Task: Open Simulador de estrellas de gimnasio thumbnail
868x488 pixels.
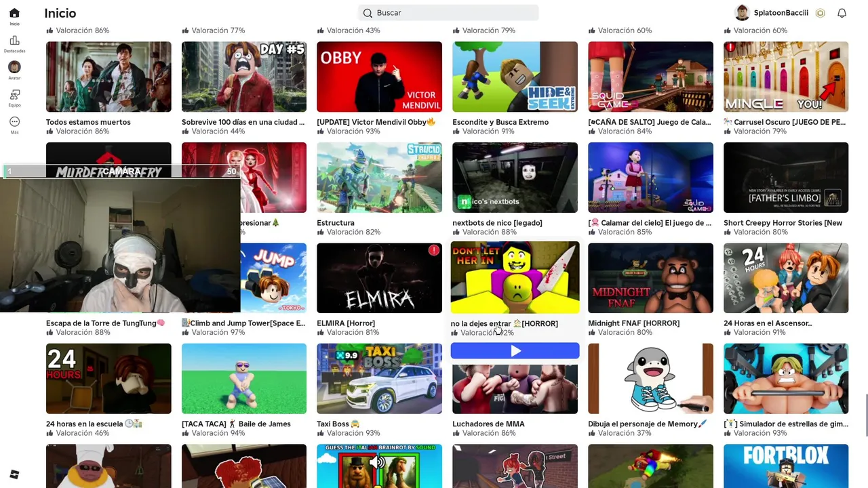Action: tap(786, 378)
